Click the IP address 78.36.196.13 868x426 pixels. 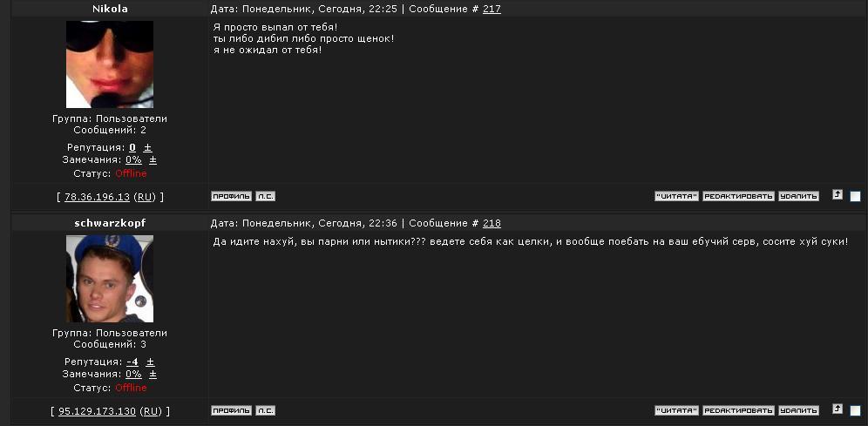click(x=97, y=197)
